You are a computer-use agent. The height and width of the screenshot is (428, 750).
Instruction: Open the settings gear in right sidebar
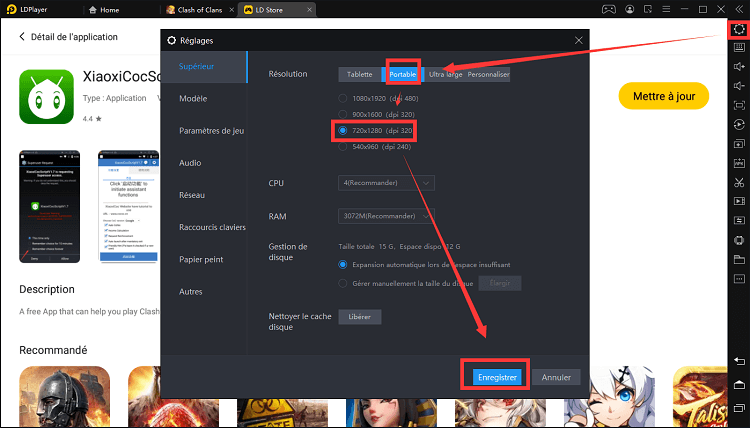(x=739, y=29)
